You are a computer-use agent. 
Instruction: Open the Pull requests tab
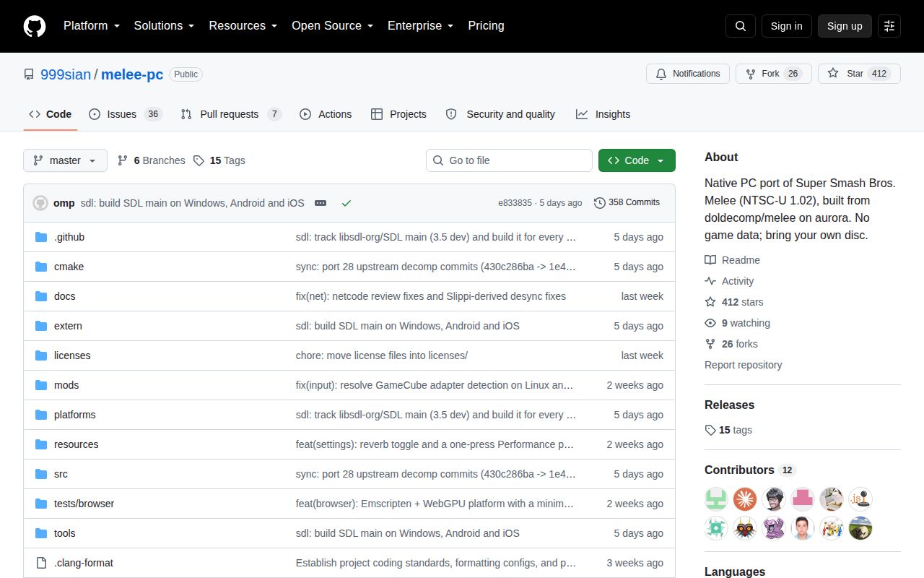[x=230, y=114]
